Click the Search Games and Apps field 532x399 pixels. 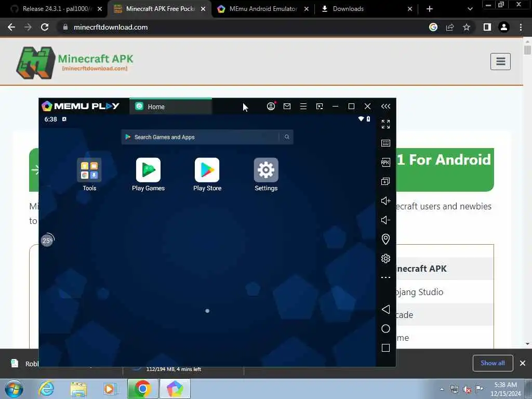coord(207,137)
